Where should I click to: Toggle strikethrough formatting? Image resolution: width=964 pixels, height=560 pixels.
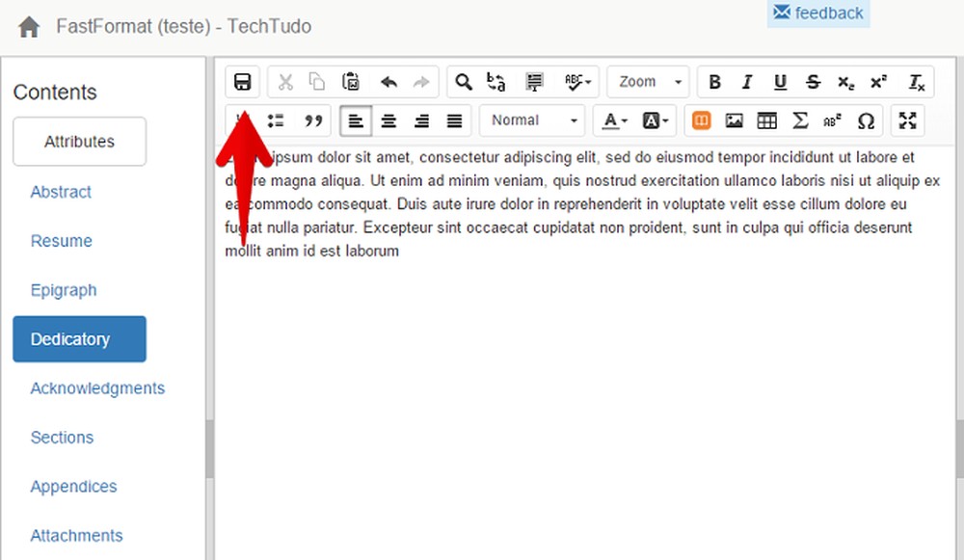(x=813, y=81)
